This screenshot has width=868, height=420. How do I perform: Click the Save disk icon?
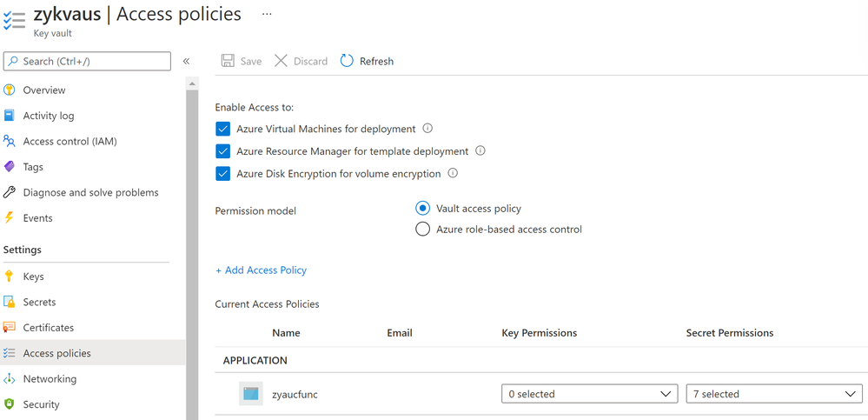pyautogui.click(x=228, y=61)
